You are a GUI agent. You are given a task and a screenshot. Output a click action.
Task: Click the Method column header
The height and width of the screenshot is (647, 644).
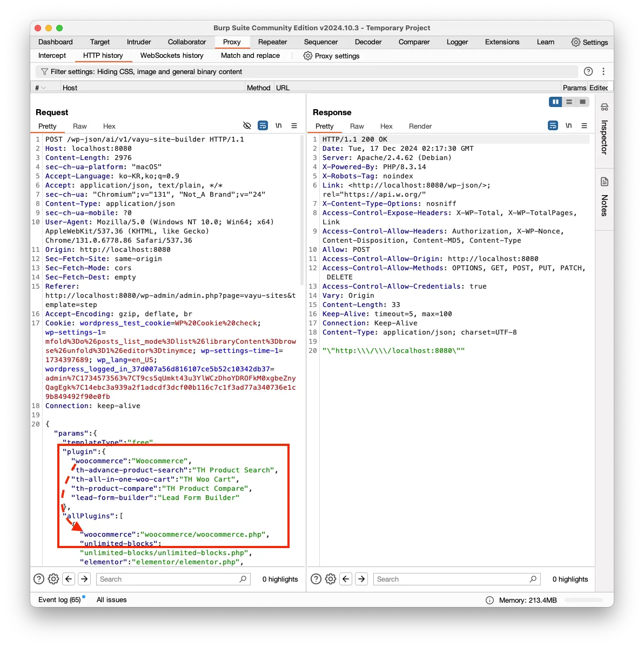(x=258, y=88)
